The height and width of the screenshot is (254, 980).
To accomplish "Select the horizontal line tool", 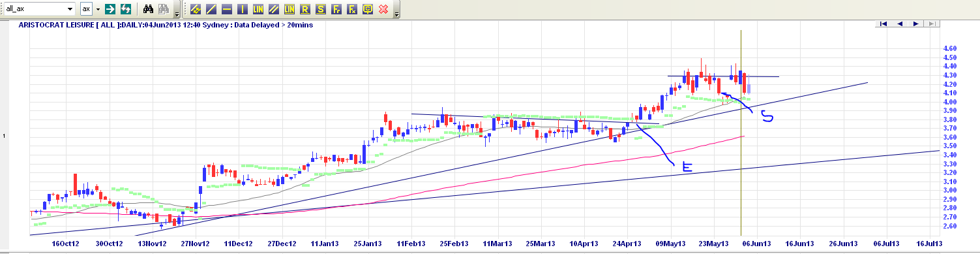I will [227, 9].
